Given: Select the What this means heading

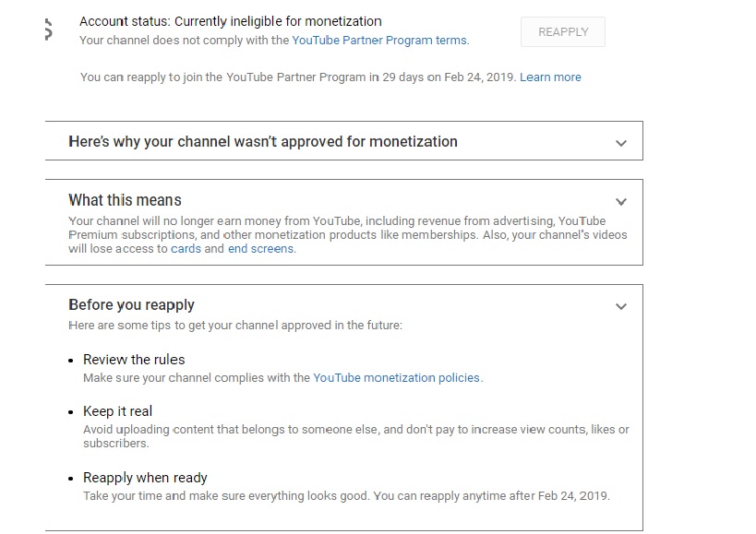Looking at the screenshot, I should click(125, 200).
